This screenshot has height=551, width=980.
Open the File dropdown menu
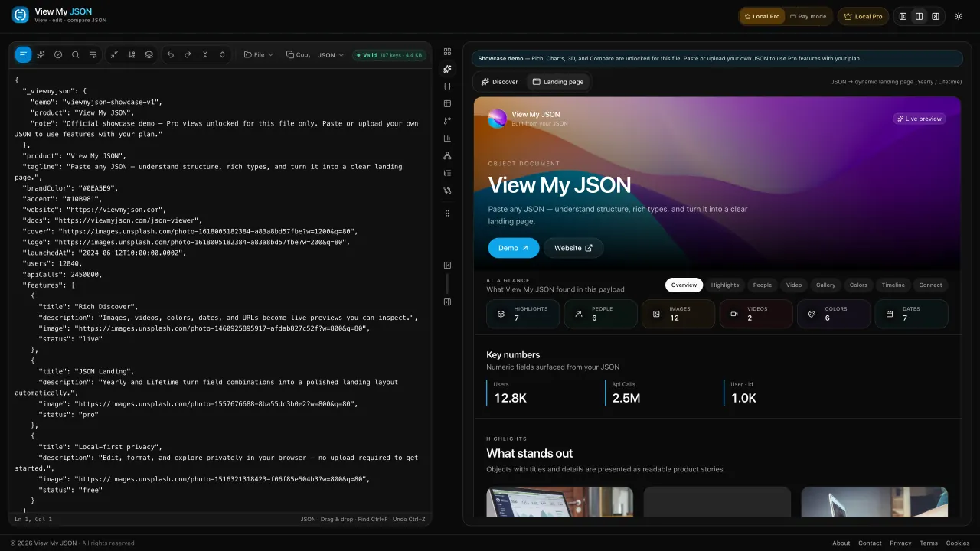[x=259, y=54]
